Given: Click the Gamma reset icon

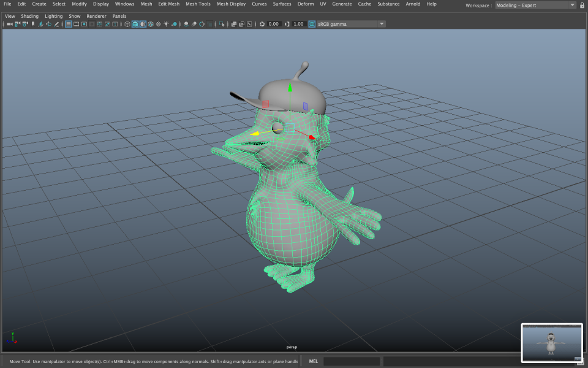Looking at the screenshot, I should click(x=287, y=24).
